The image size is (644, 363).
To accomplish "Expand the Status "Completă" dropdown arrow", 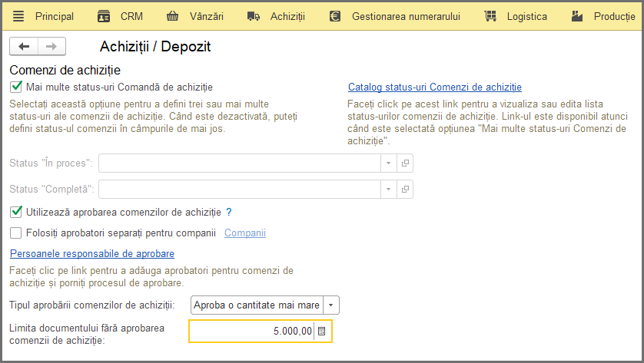I will [389, 189].
